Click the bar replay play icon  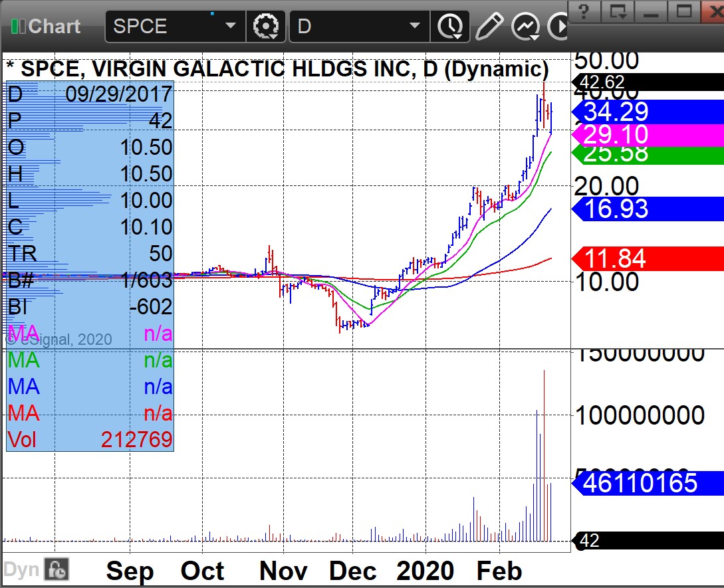pyautogui.click(x=557, y=27)
